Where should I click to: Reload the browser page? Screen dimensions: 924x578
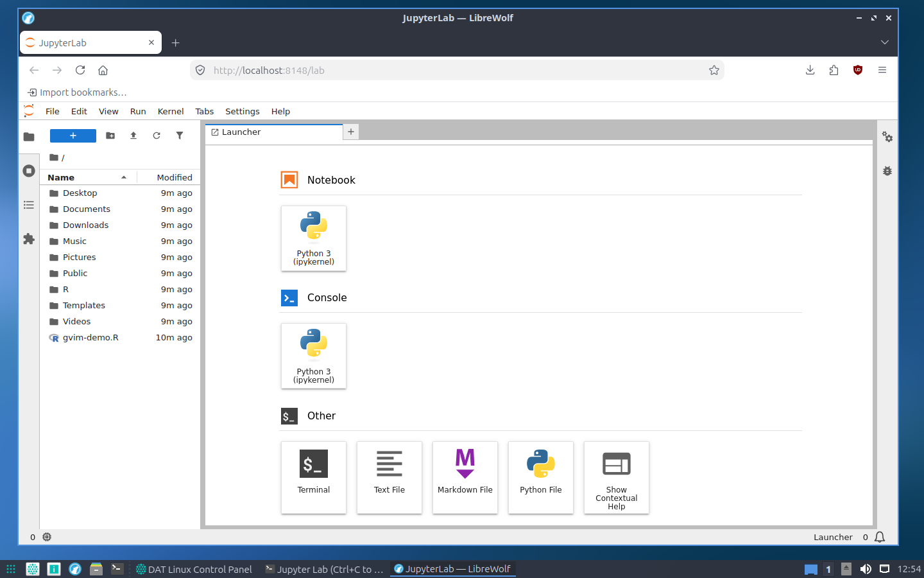[x=80, y=70]
